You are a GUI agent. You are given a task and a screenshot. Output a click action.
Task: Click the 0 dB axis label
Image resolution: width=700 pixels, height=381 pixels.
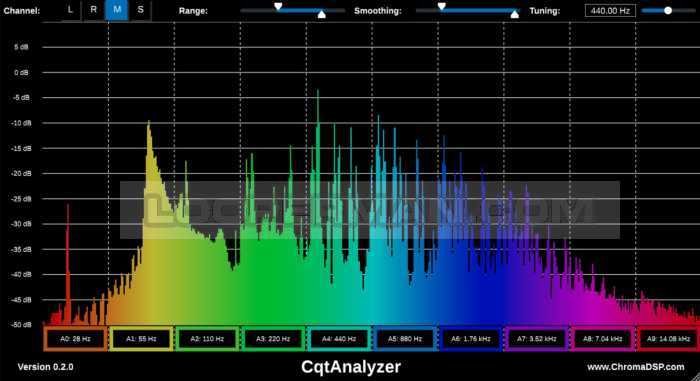tap(21, 72)
